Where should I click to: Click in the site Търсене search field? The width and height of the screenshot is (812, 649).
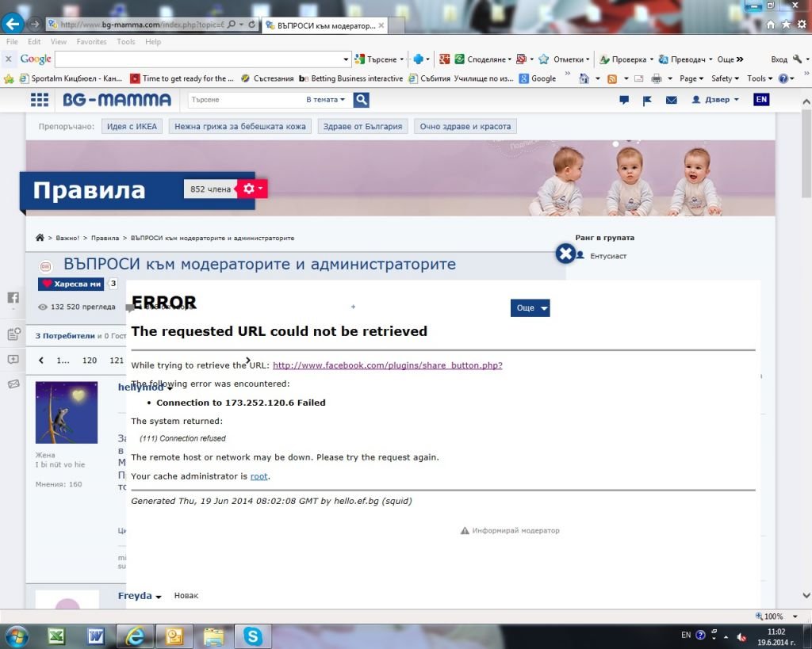245,99
